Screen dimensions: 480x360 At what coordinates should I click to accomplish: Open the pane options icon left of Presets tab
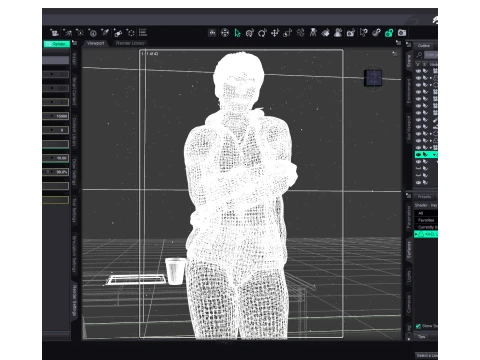[409, 196]
